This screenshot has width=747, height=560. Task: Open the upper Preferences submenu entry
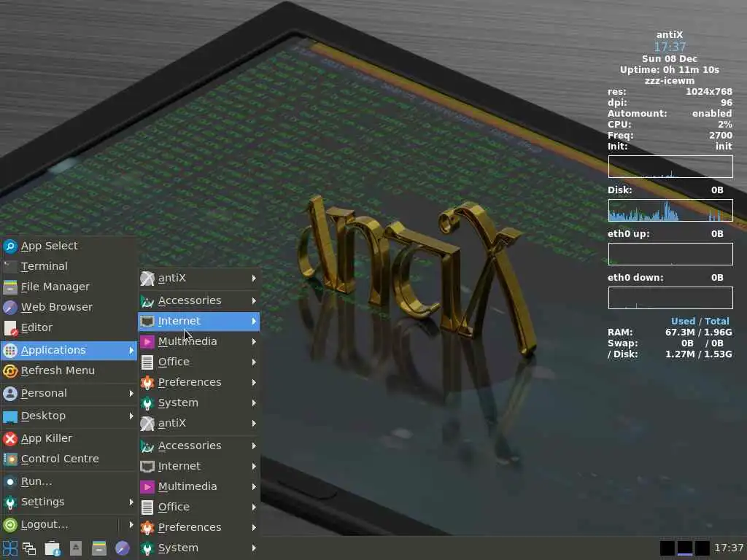point(198,382)
